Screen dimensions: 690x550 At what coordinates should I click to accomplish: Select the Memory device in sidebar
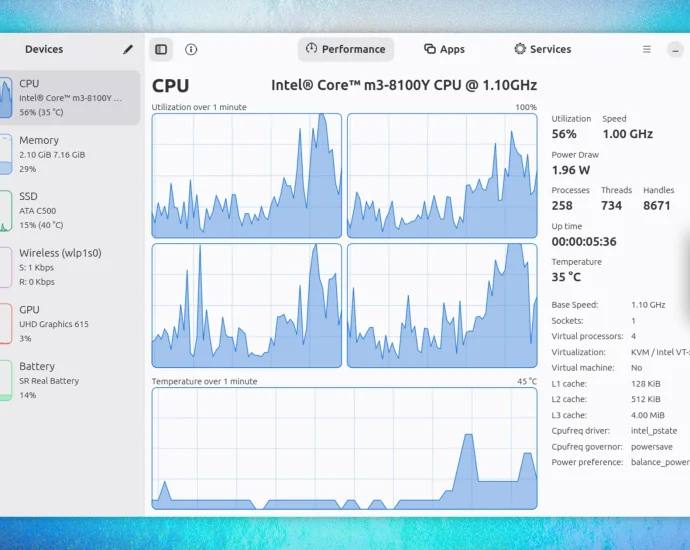point(70,154)
